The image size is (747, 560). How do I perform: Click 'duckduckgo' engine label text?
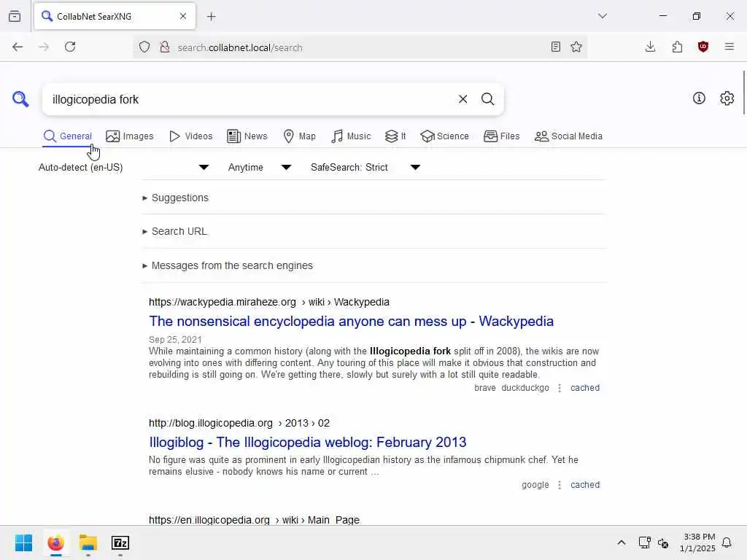click(x=525, y=388)
